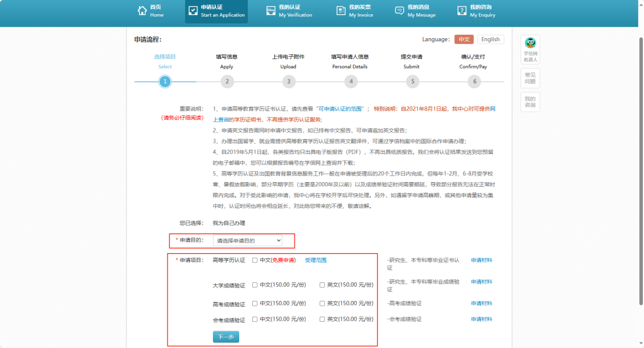This screenshot has width=644, height=348.
Task: Click step 3 Upload circle
Action: pos(289,81)
